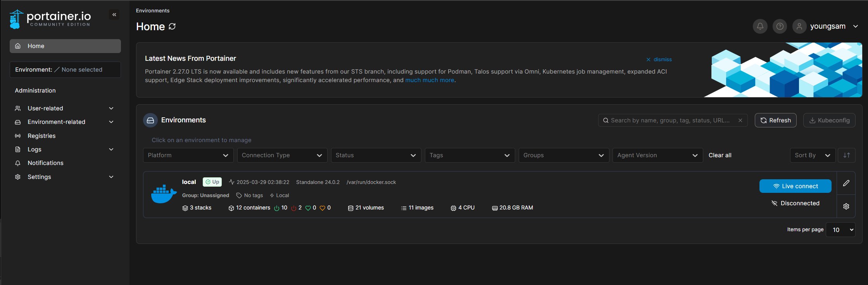
Task: Go to Home in the sidebar
Action: pyautogui.click(x=65, y=46)
